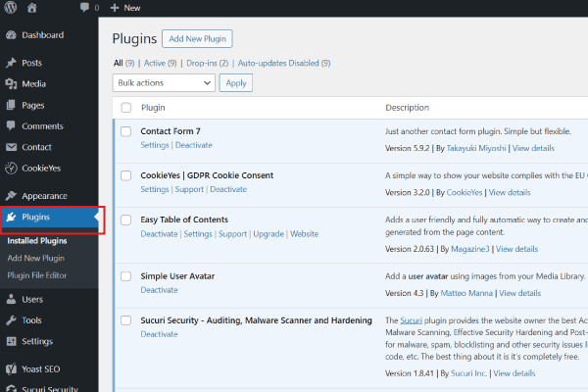Deactivate Contact Form 7
The height and width of the screenshot is (392, 588).
click(x=194, y=145)
